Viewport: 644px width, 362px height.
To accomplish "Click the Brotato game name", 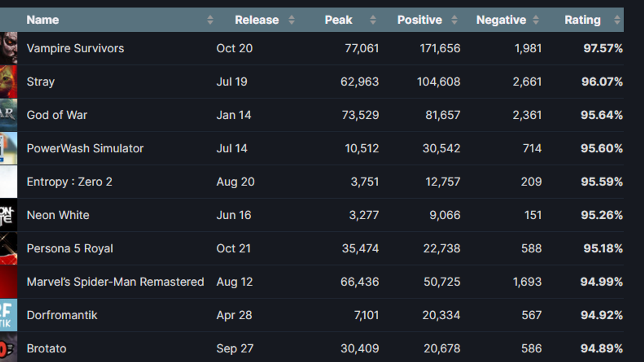I will click(46, 348).
